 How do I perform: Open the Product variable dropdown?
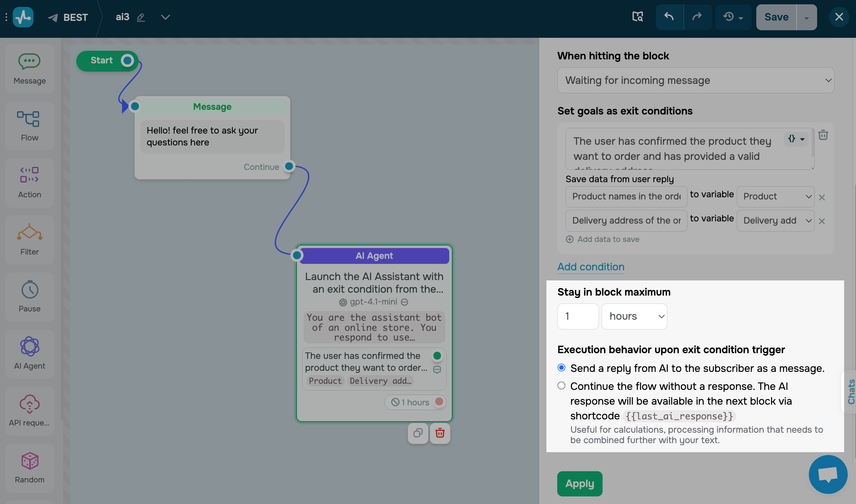coord(775,197)
